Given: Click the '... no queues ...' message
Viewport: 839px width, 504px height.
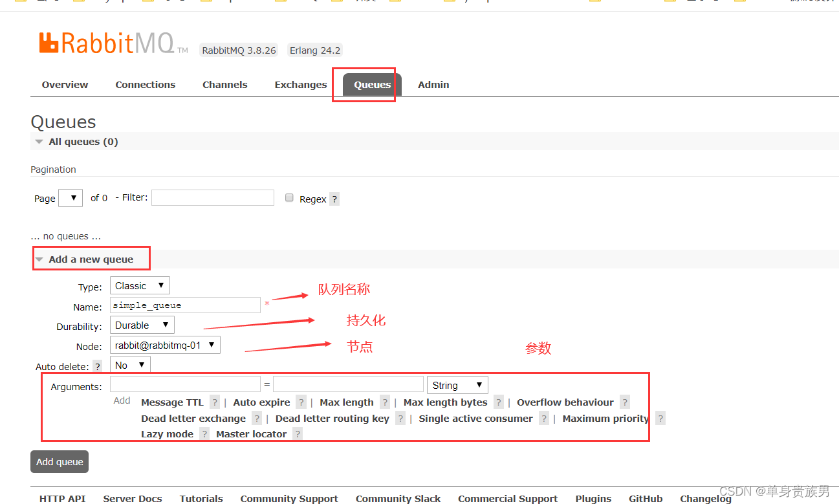Looking at the screenshot, I should click(65, 237).
